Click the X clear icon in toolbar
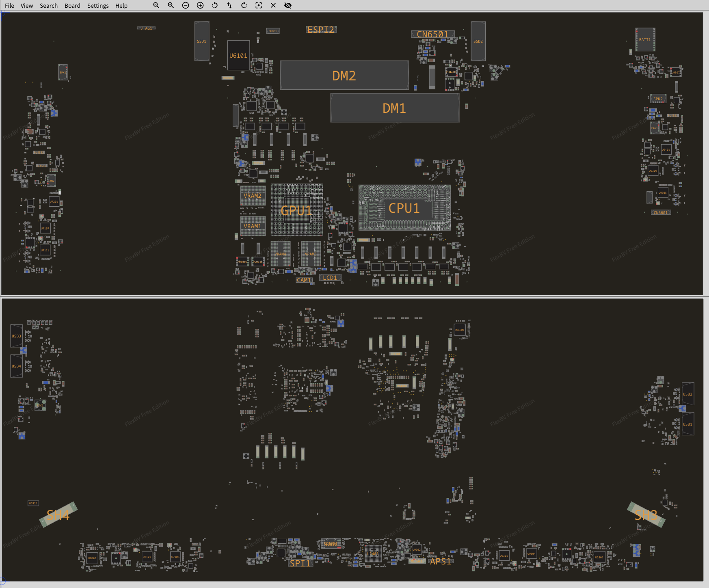The image size is (709, 588). [273, 5]
